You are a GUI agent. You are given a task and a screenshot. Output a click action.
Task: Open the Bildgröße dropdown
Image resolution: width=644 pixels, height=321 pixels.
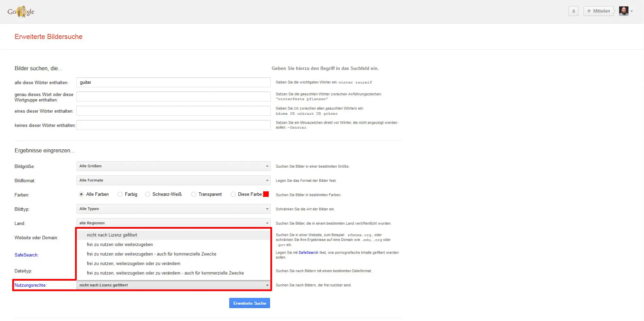(x=174, y=166)
